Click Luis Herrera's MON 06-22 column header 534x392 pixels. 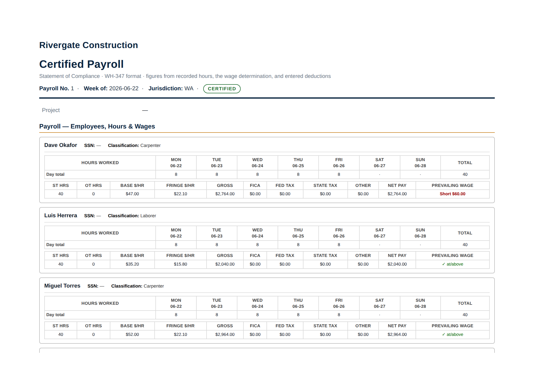click(176, 233)
